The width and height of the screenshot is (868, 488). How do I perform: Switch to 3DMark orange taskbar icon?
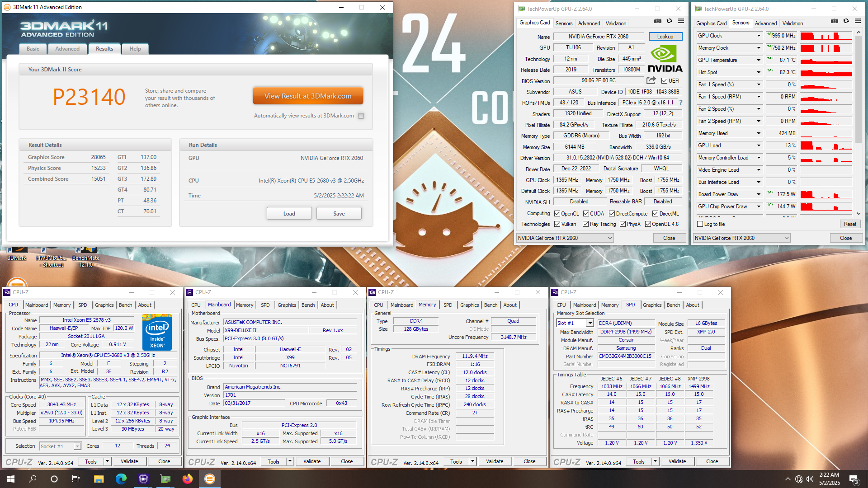click(210, 479)
